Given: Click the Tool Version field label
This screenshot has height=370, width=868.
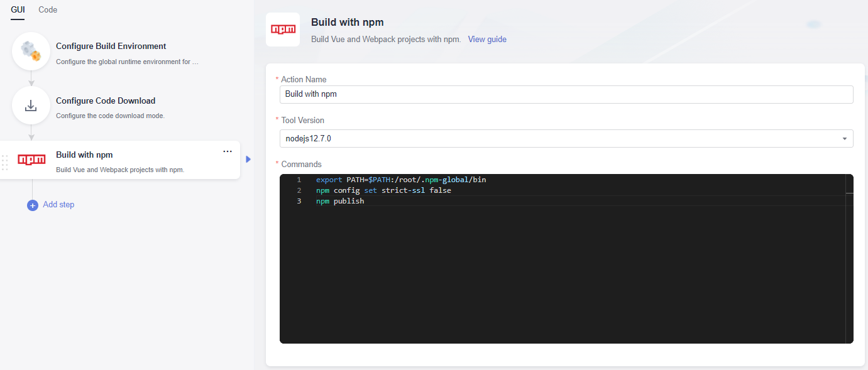Looking at the screenshot, I should click(303, 120).
